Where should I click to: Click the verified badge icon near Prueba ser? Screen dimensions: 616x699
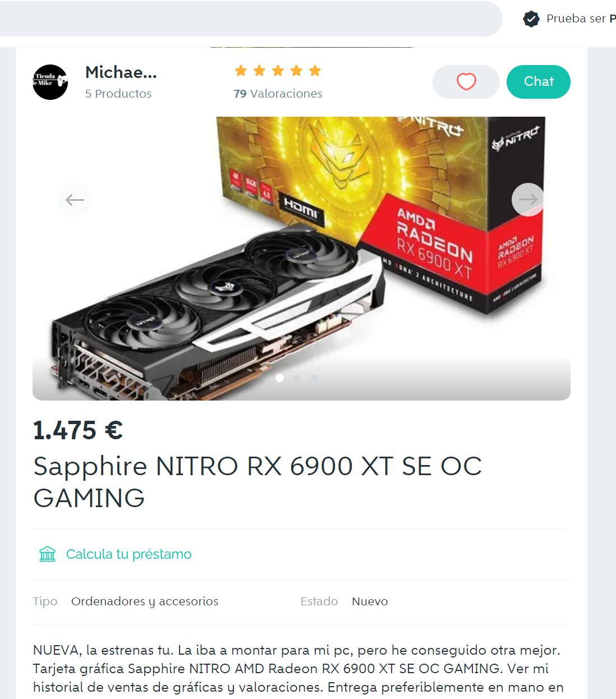pos(531,19)
